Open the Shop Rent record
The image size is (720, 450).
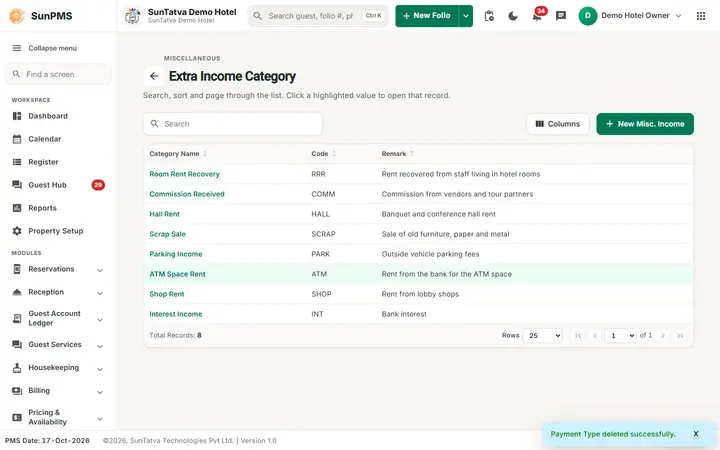tap(167, 294)
